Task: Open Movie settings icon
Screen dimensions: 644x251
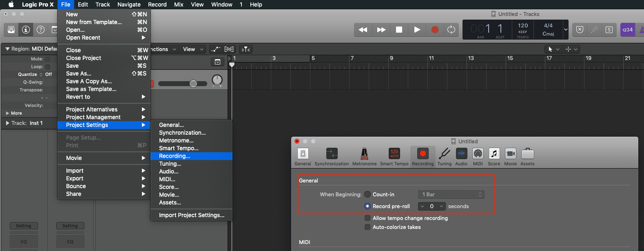Action: [x=510, y=157]
